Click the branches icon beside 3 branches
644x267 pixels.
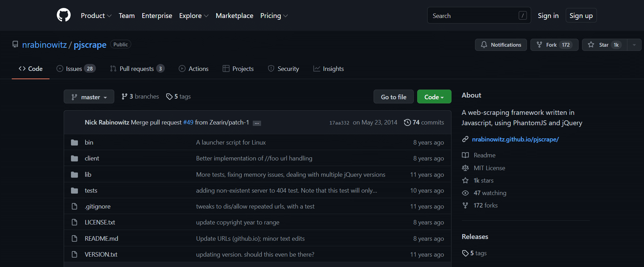pyautogui.click(x=125, y=96)
